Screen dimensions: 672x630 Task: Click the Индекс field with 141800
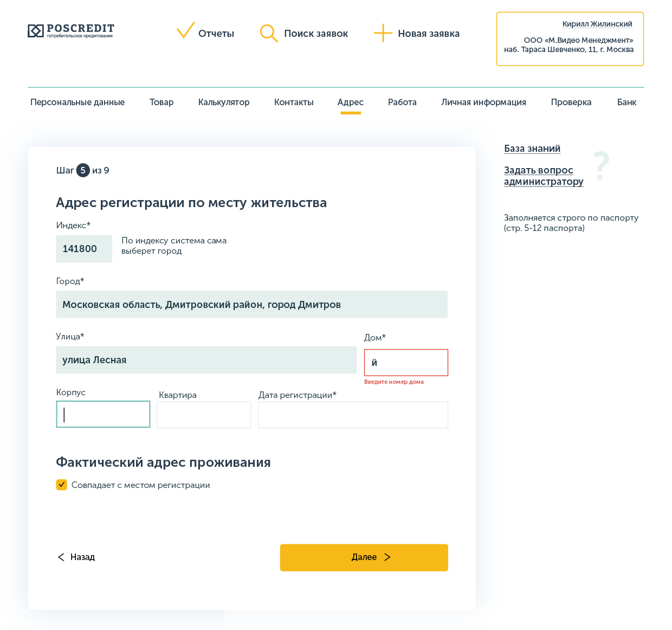(84, 249)
